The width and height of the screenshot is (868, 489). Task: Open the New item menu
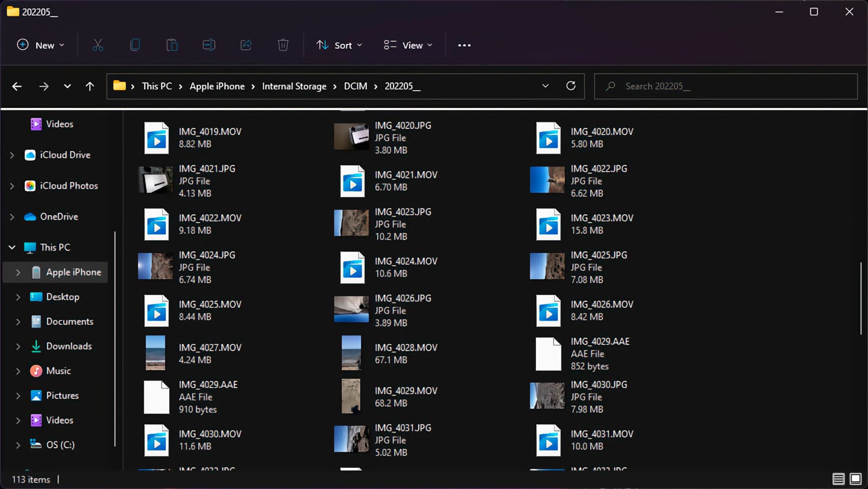(41, 46)
